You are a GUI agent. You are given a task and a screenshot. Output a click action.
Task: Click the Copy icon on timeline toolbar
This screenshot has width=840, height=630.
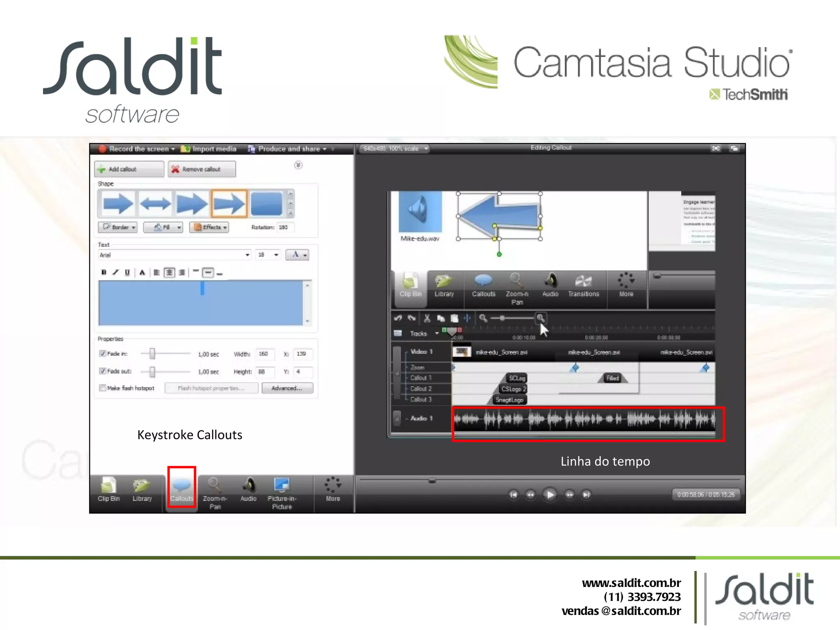click(x=441, y=318)
